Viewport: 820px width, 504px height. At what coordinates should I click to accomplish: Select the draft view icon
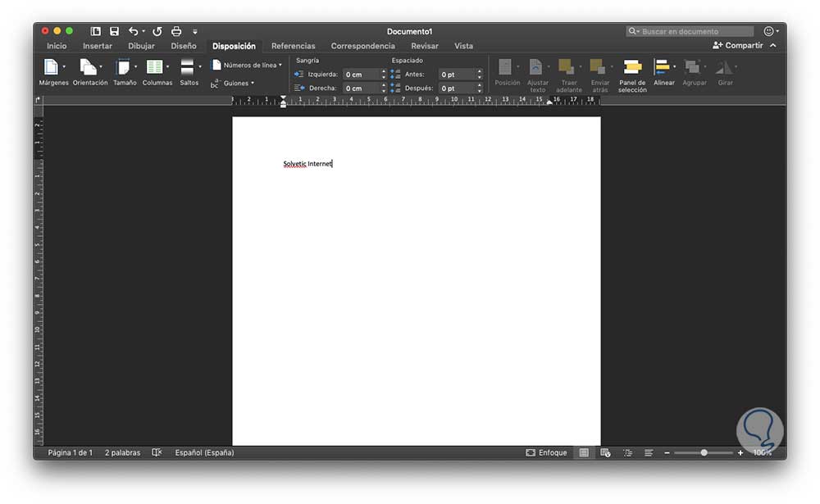pyautogui.click(x=649, y=452)
